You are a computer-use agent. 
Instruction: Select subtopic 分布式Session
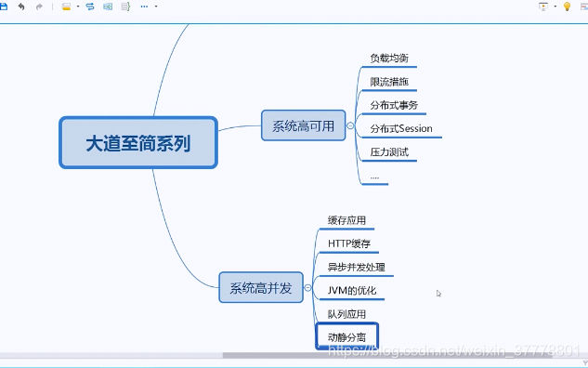click(401, 128)
